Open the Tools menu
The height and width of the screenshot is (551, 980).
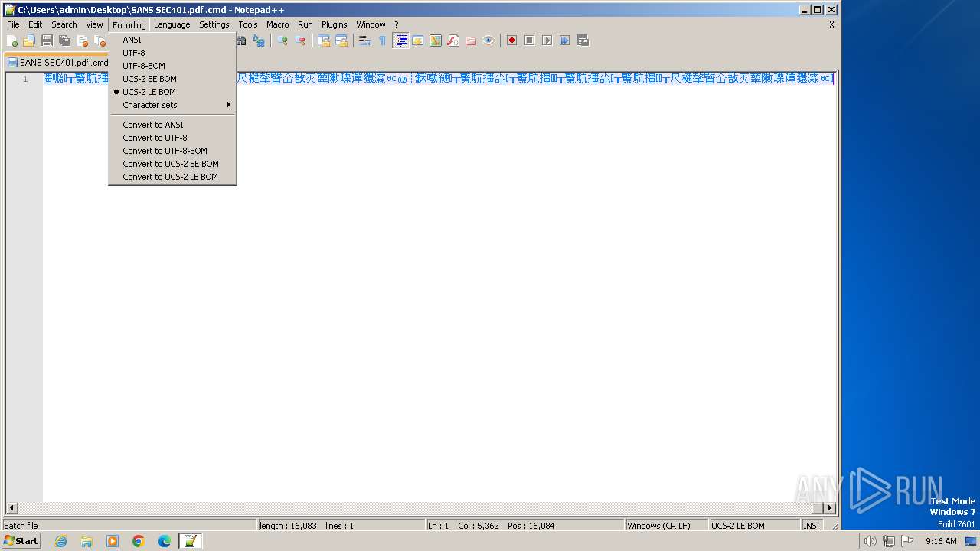click(x=248, y=24)
